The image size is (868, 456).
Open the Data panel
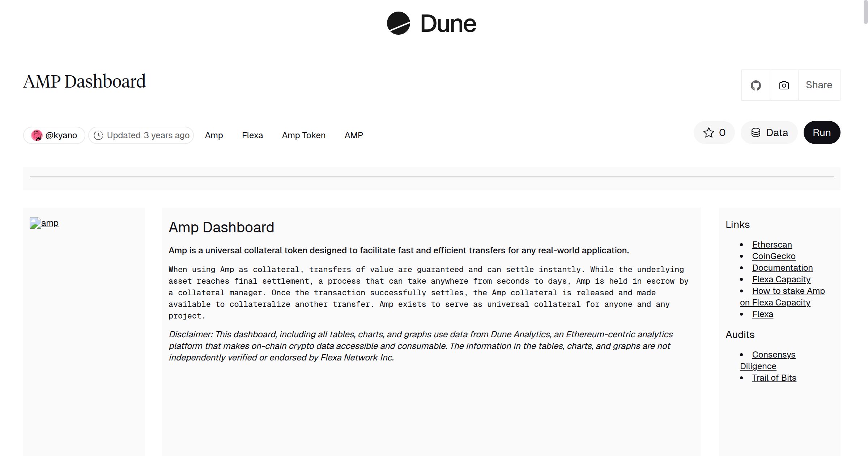pyautogui.click(x=769, y=132)
